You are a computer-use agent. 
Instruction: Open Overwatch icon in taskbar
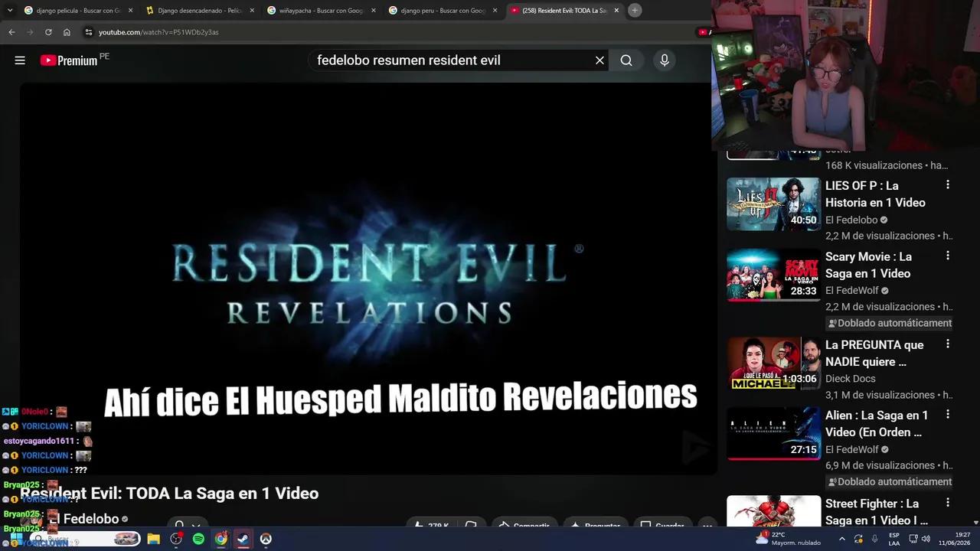[266, 539]
